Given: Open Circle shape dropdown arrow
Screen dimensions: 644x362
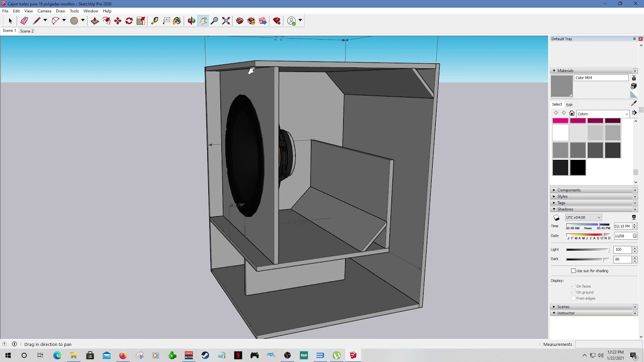Looking at the screenshot, I should [83, 21].
